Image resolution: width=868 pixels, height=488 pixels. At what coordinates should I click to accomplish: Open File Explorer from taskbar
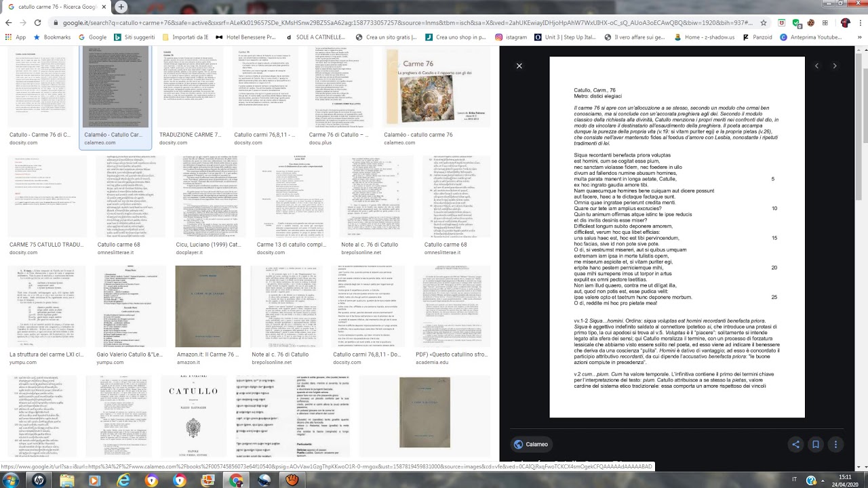pos(67,480)
